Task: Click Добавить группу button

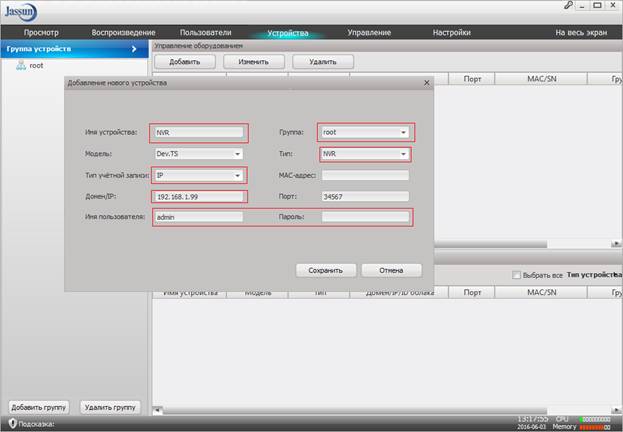Action: [x=39, y=407]
